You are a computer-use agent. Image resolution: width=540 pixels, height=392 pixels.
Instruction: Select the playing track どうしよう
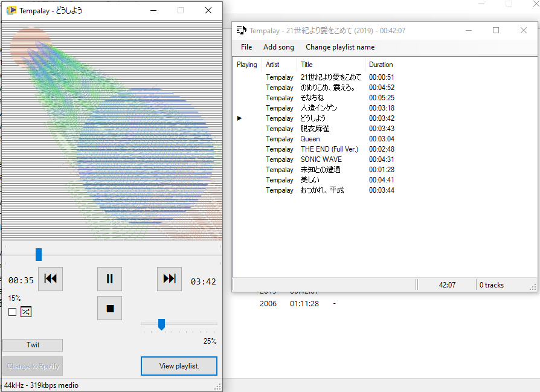coord(313,118)
